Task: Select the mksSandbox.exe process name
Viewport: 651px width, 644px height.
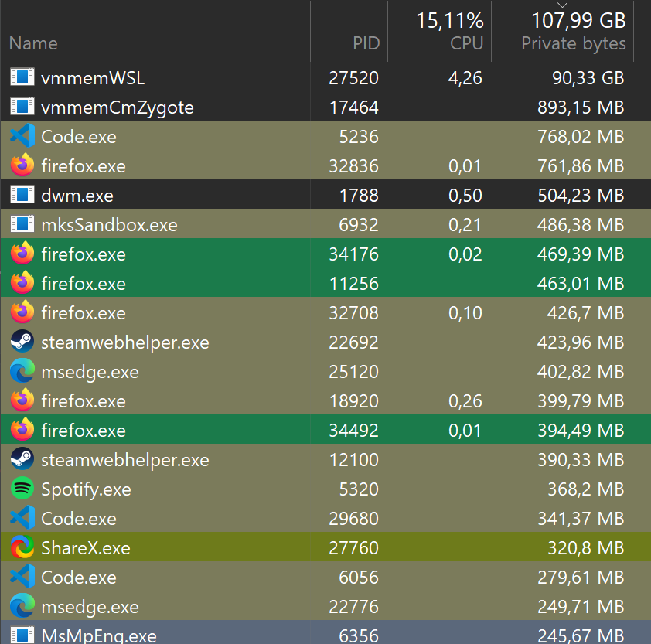Action: tap(109, 225)
